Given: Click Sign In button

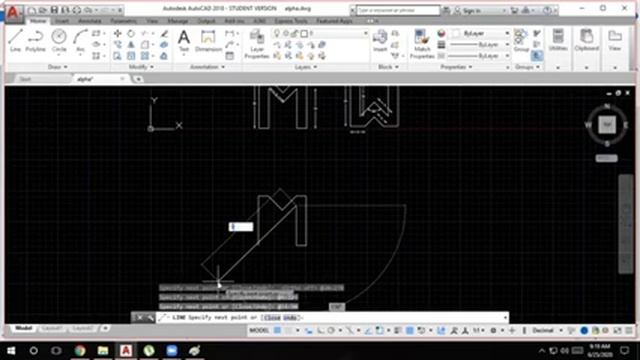Looking at the screenshot, I should point(472,10).
